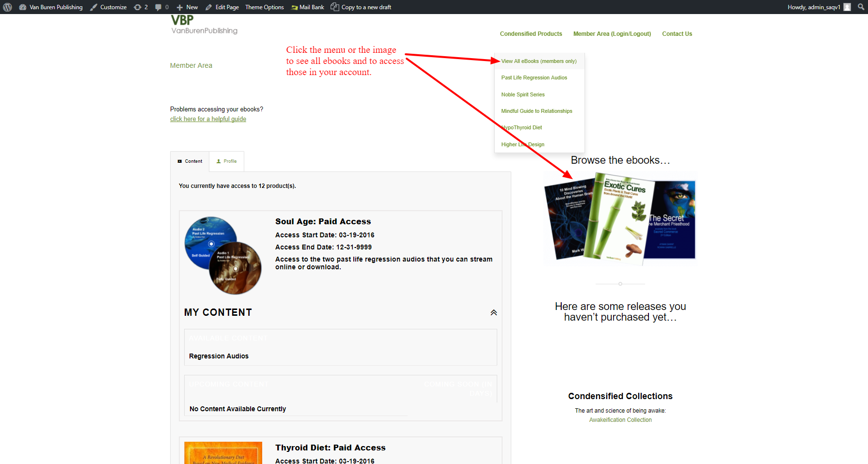Switch to the Profile tab
868x464 pixels.
(x=226, y=161)
